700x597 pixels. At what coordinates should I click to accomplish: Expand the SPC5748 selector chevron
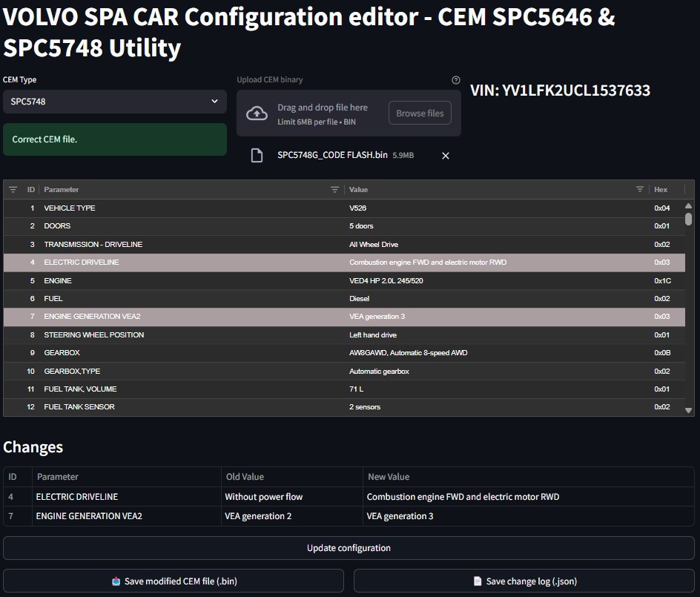pyautogui.click(x=216, y=102)
